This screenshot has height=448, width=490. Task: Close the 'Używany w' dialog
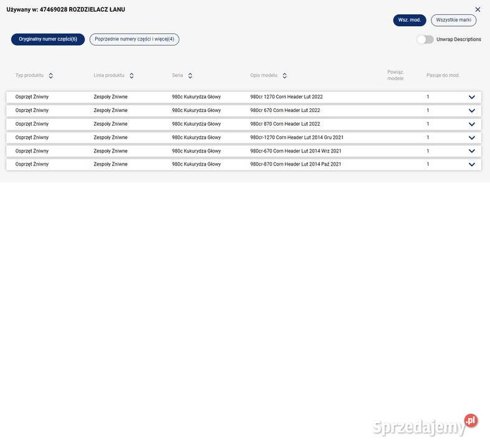(x=478, y=10)
